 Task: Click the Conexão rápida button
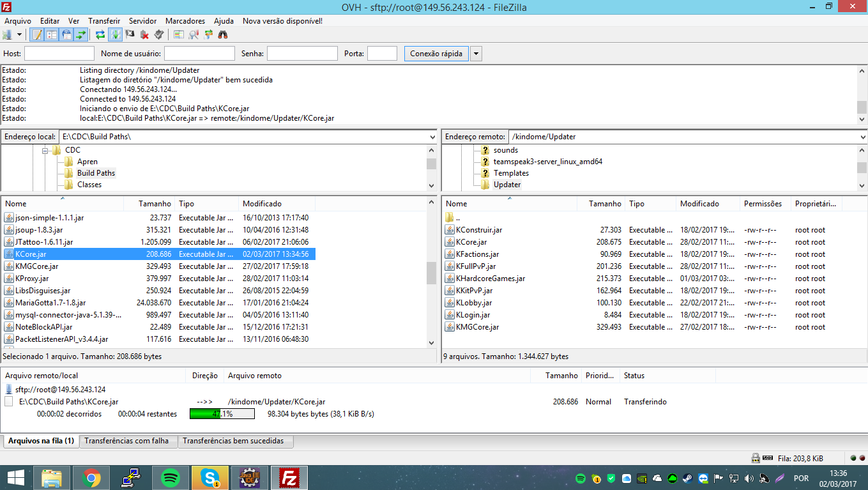(436, 54)
